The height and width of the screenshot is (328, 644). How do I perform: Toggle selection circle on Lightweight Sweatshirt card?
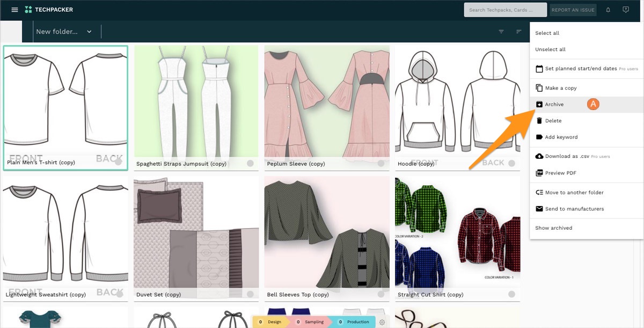click(119, 294)
